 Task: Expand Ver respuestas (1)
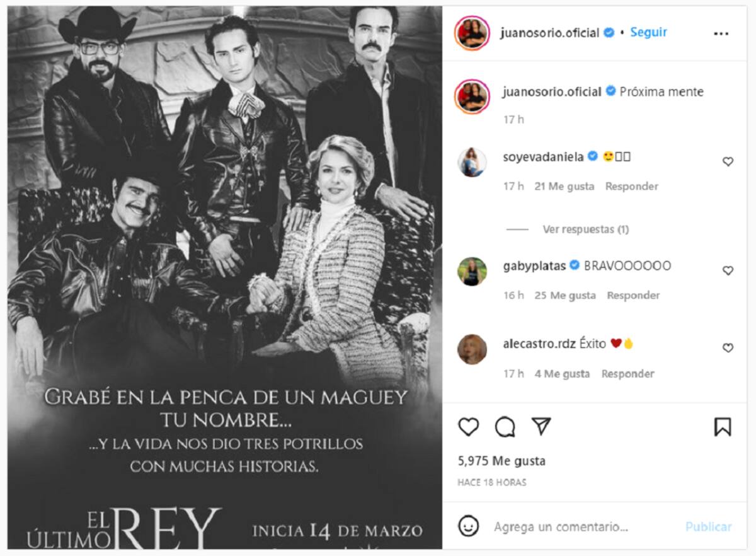point(586,229)
